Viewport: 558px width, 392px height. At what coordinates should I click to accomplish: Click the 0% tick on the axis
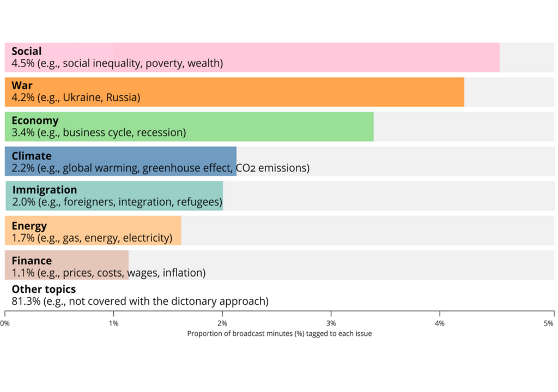[5, 323]
